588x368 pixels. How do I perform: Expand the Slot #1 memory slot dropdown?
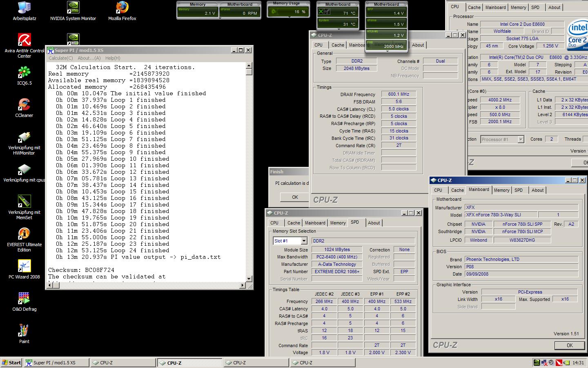pyautogui.click(x=304, y=241)
